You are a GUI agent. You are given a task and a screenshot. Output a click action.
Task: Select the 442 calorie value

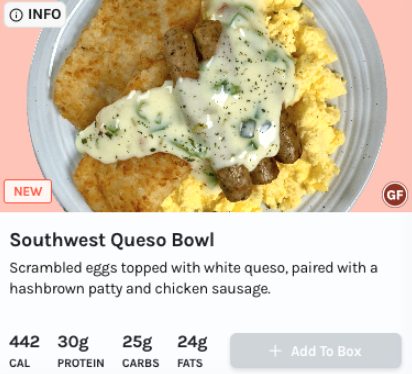(x=24, y=342)
